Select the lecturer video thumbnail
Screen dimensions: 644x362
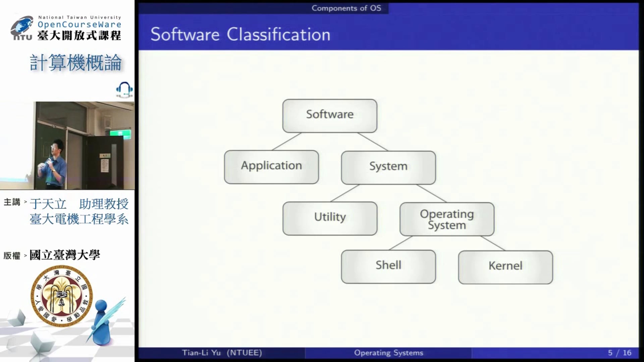(67, 146)
